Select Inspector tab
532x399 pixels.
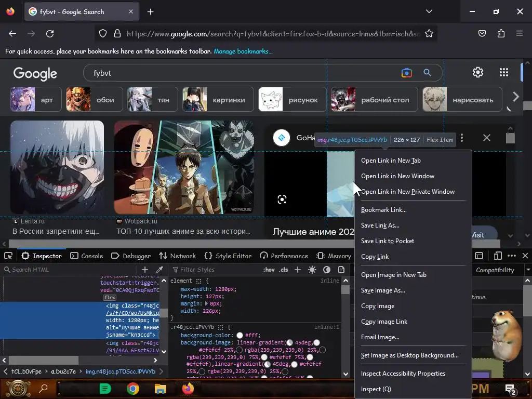(x=42, y=256)
